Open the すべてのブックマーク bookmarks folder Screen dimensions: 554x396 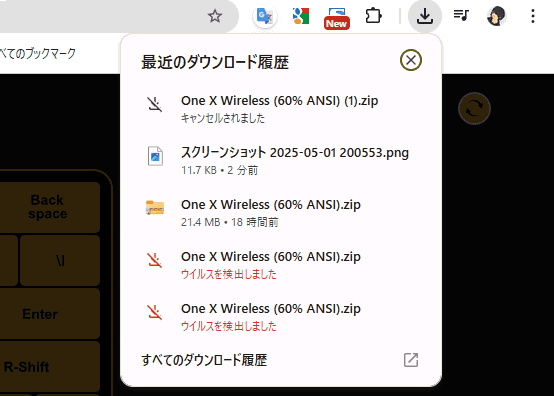click(37, 53)
